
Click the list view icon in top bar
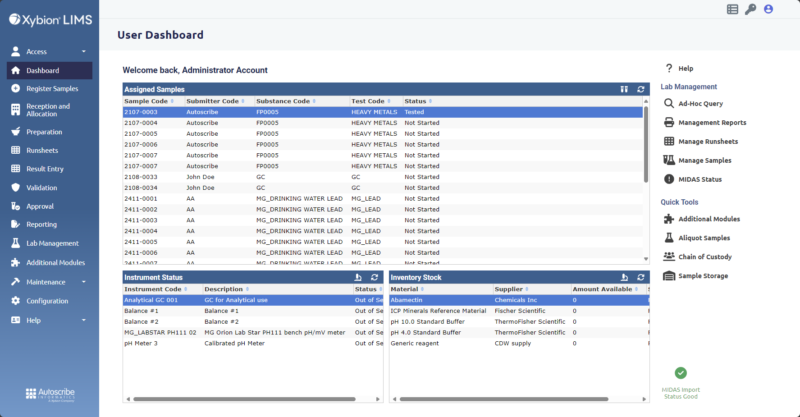(732, 9)
